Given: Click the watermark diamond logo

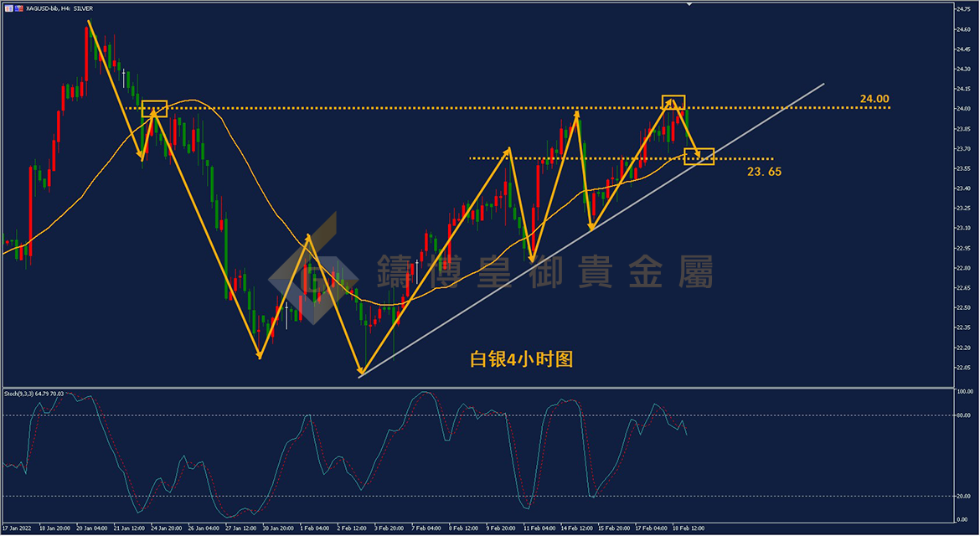Looking at the screenshot, I should click(x=313, y=269).
